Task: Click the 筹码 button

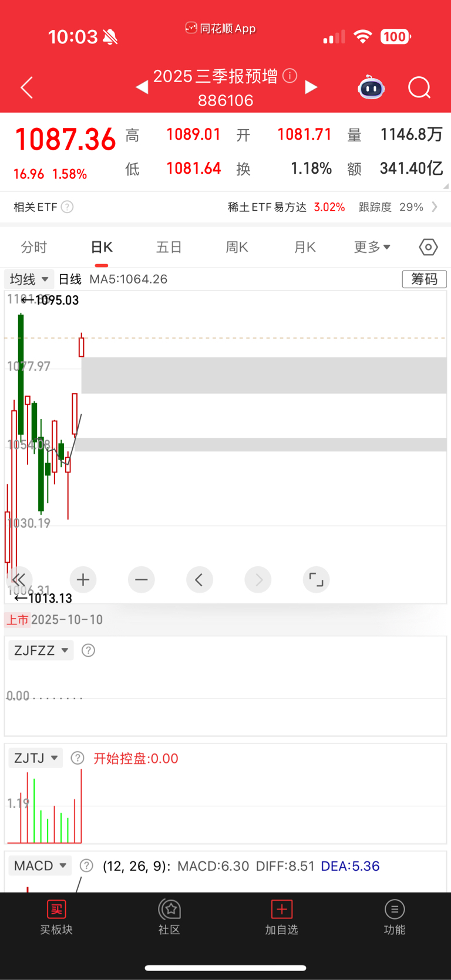Action: pos(424,279)
